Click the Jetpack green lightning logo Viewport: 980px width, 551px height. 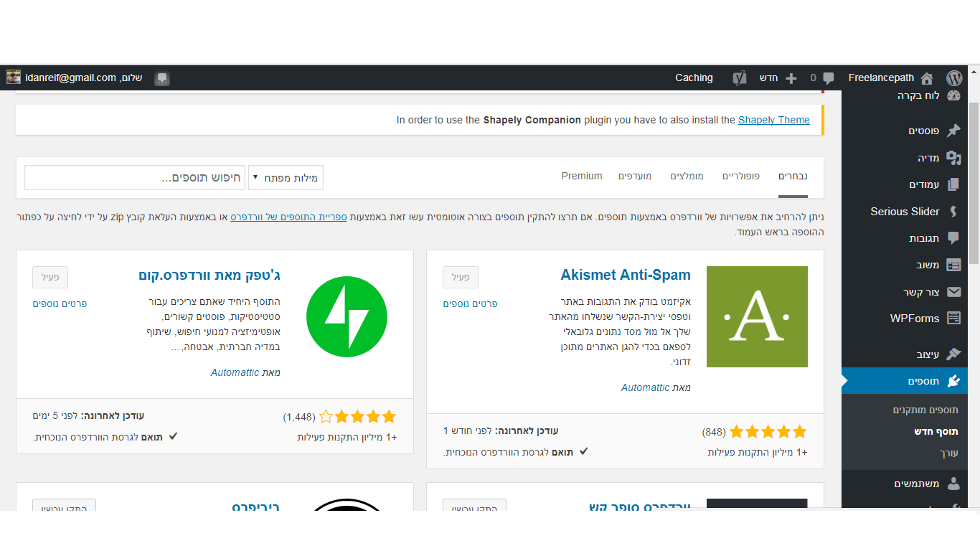click(347, 316)
